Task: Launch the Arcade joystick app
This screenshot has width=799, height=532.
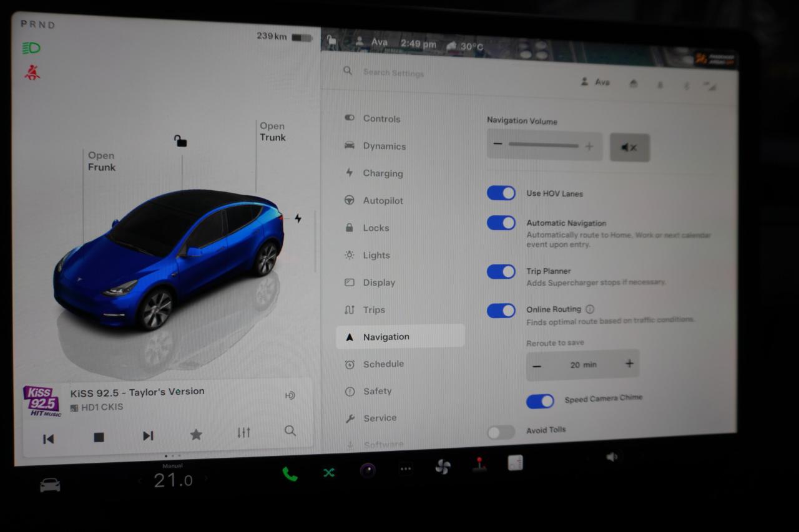Action: click(479, 465)
